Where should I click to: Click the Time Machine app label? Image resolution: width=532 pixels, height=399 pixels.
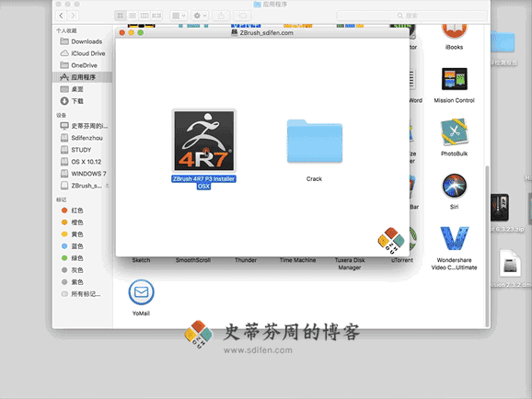297,260
